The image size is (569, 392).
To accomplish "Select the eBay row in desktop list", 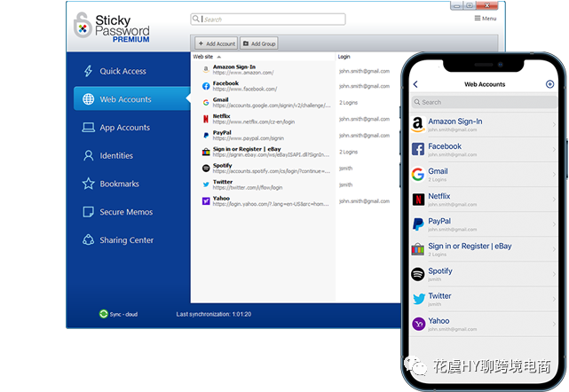I will tap(296, 152).
